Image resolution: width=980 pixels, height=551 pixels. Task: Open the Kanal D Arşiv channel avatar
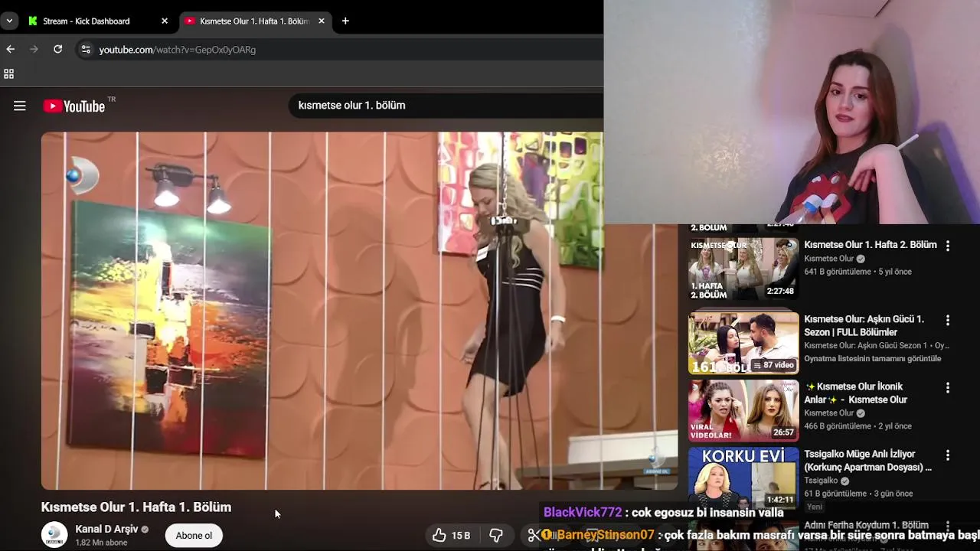(54, 535)
